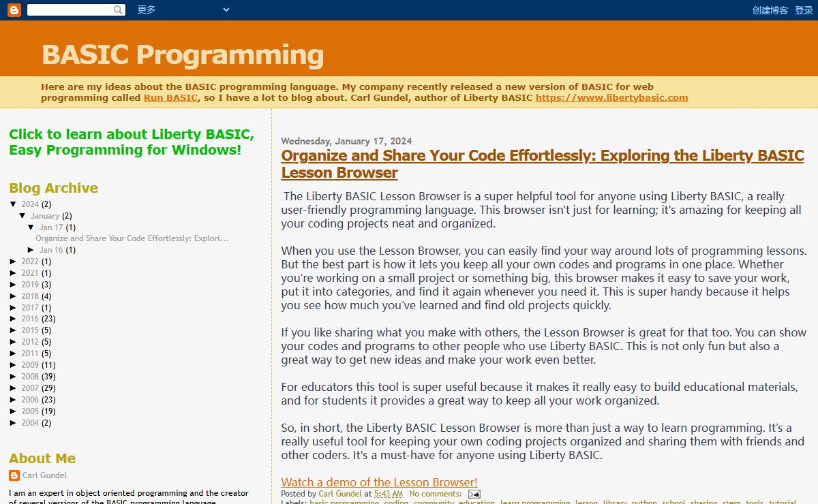Collapse the January archive month
The height and width of the screenshot is (504, 818).
[22, 216]
